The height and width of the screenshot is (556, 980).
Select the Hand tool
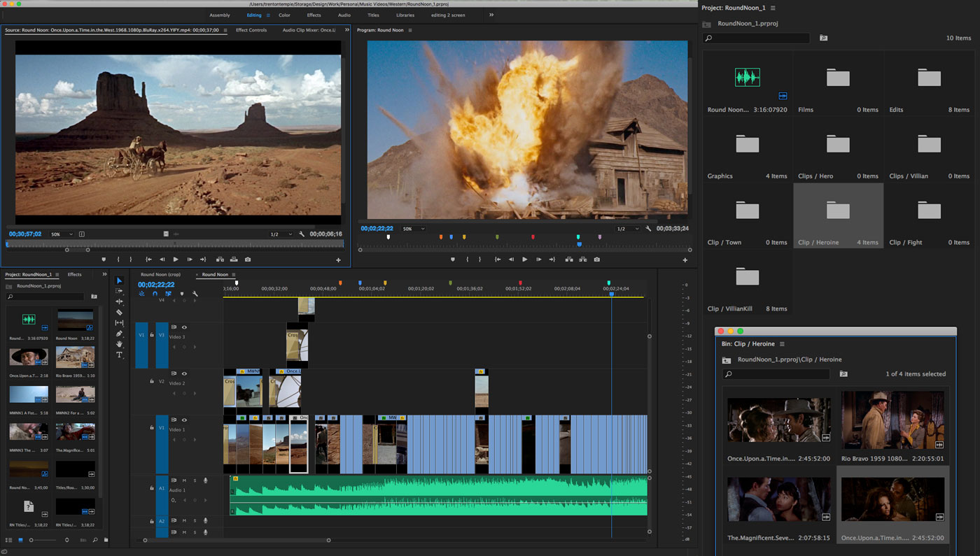point(119,344)
